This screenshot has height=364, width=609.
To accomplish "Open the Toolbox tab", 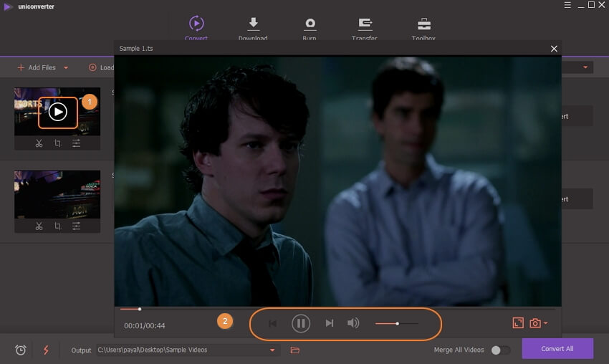I will [x=423, y=29].
